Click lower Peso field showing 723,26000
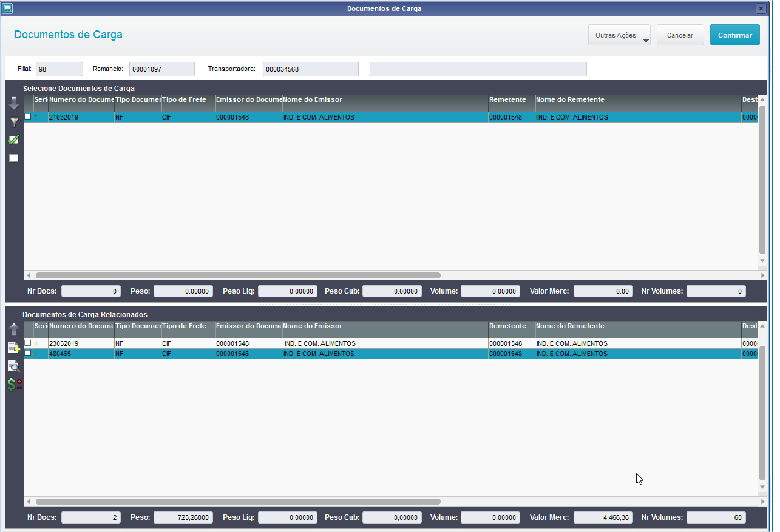This screenshot has height=532, width=780. point(183,517)
